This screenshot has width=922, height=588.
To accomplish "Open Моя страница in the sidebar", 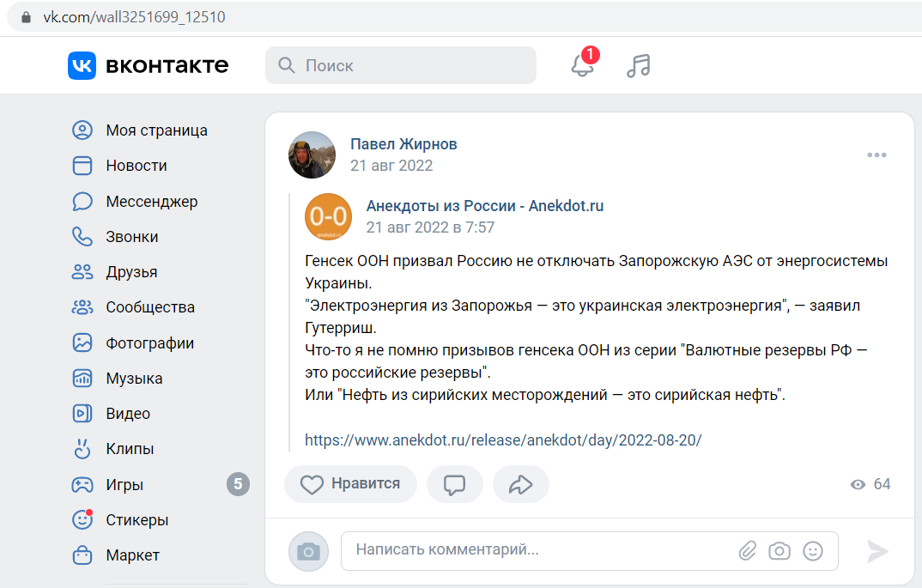I will (x=156, y=130).
